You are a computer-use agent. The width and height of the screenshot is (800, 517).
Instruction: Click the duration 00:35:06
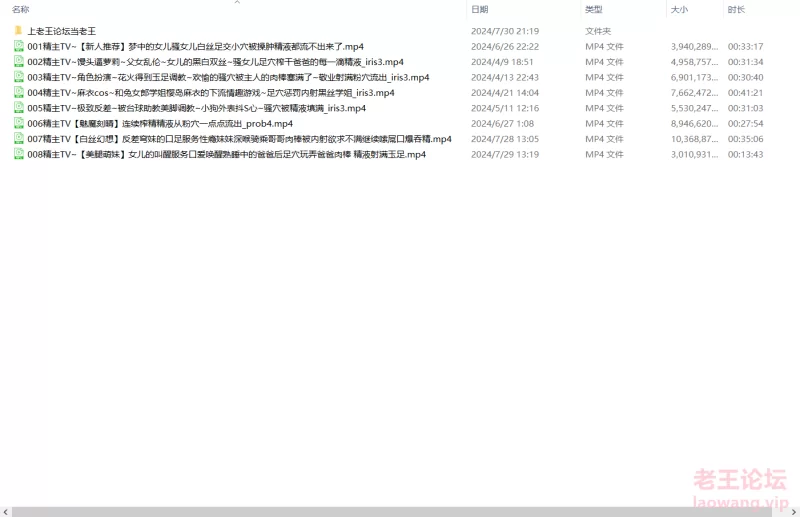point(745,139)
